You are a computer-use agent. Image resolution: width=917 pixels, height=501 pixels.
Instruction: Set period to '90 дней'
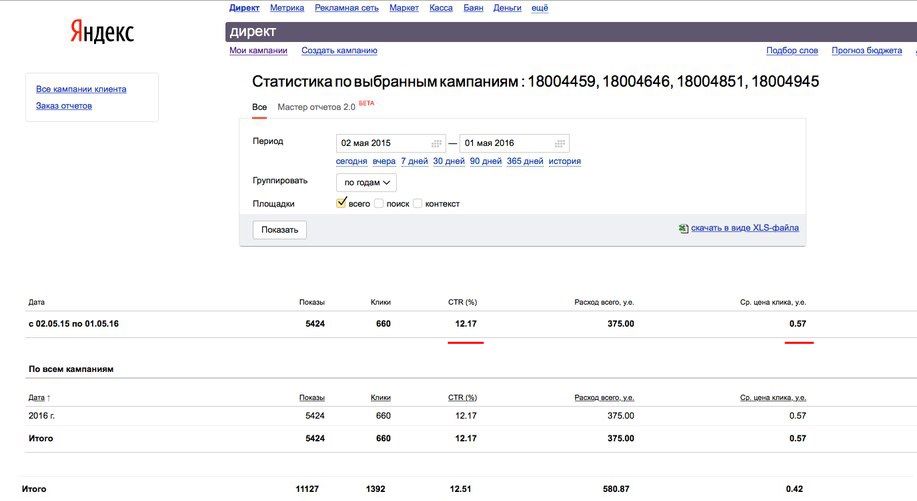[486, 161]
